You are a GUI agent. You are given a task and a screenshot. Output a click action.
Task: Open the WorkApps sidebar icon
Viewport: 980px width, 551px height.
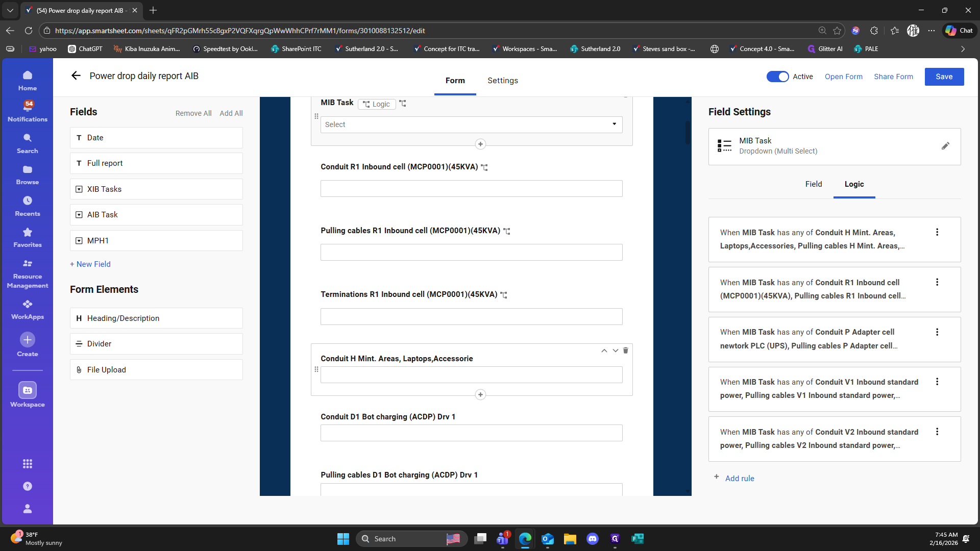[x=28, y=309]
